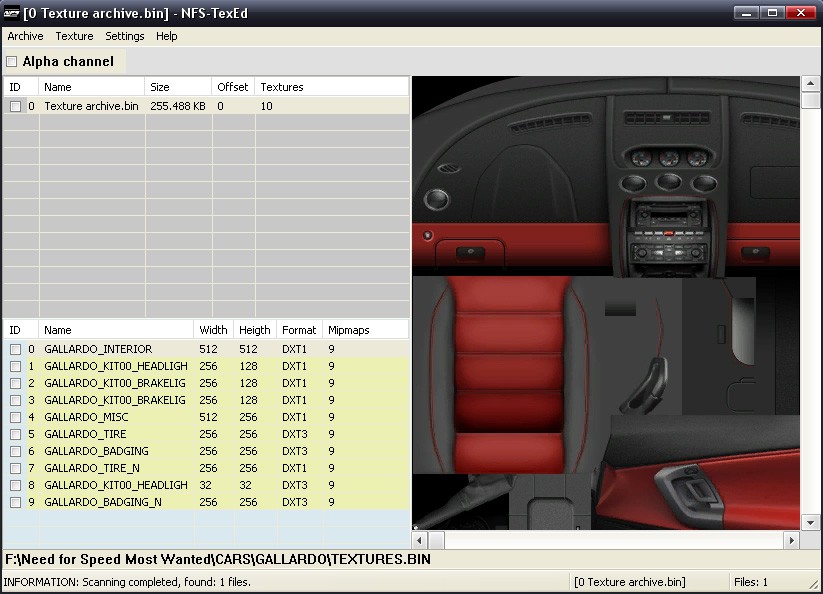The width and height of the screenshot is (823, 594).
Task: Select 'GALLARDO_KIT00_HEADLIGH' name in row ID 8
Action: [116, 485]
